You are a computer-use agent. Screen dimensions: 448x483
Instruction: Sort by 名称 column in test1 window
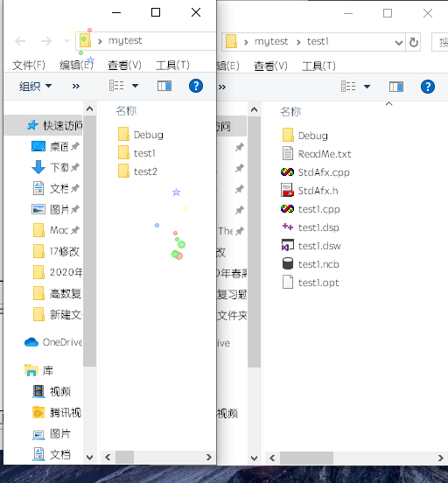coord(290,111)
